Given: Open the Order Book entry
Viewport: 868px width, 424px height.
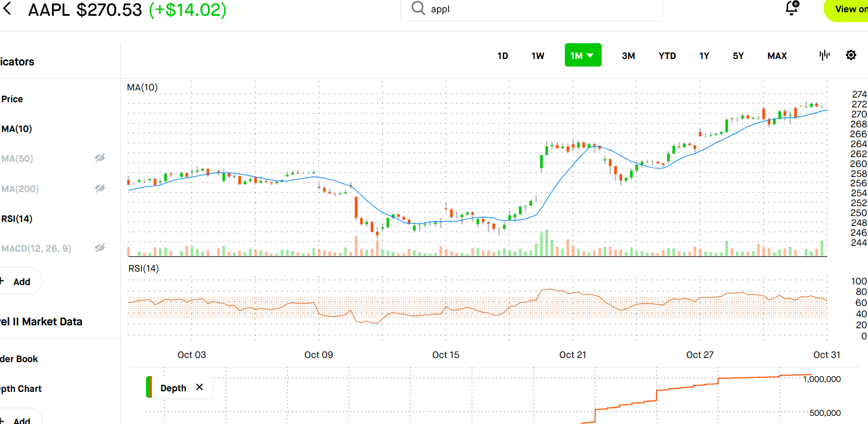Looking at the screenshot, I should [19, 359].
